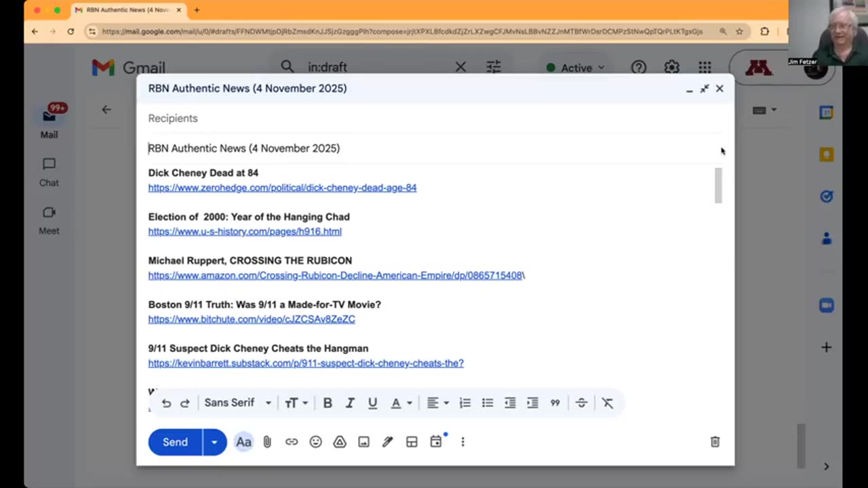Viewport: 868px width, 488px height.
Task: Set up a meeting time calendar icon
Action: click(436, 442)
